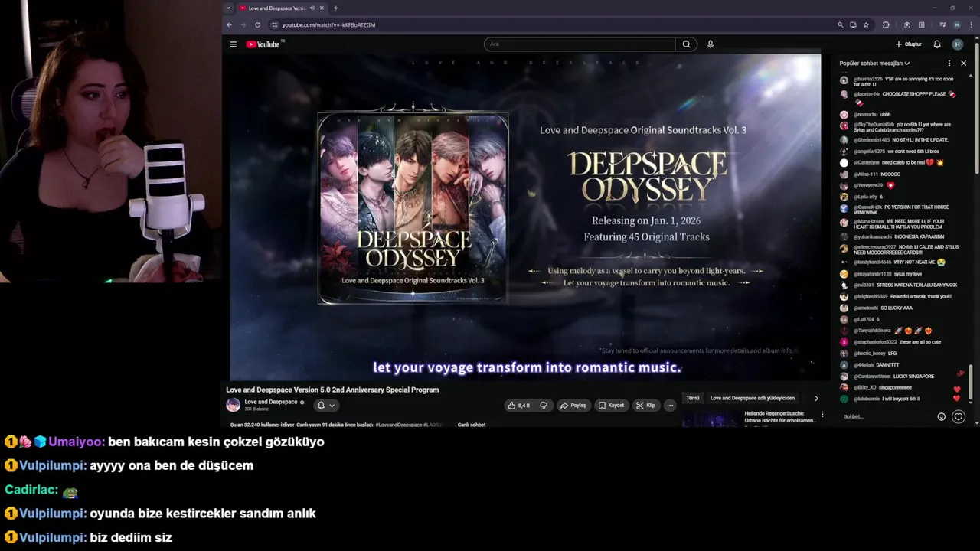Open the Love and Deepspace channel name link

pyautogui.click(x=271, y=402)
